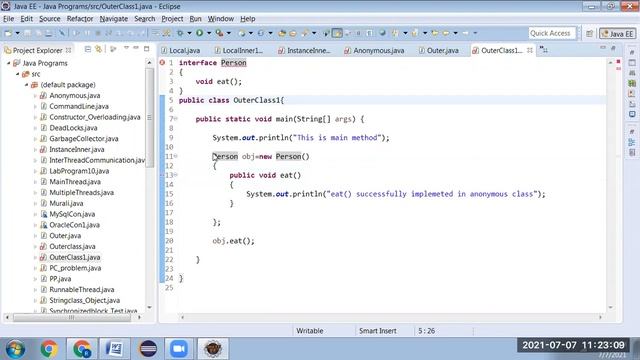Image resolution: width=640 pixels, height=360 pixels.
Task: Select MySqlCon.java in Project Explorer
Action: pyautogui.click(x=72, y=214)
